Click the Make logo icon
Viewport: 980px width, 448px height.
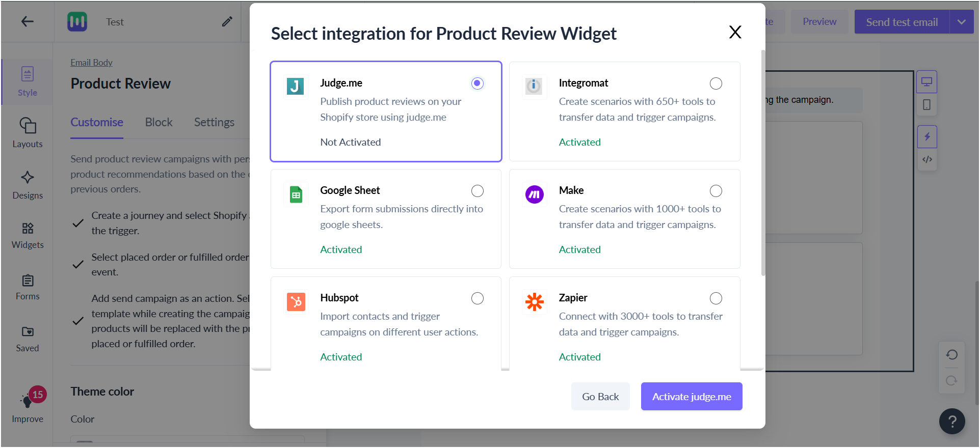(534, 194)
